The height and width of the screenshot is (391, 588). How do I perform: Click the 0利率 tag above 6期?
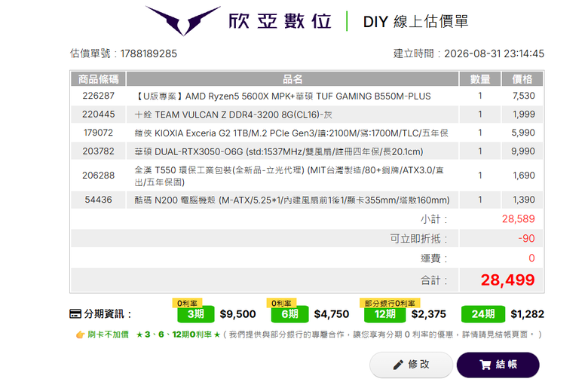tap(281, 303)
